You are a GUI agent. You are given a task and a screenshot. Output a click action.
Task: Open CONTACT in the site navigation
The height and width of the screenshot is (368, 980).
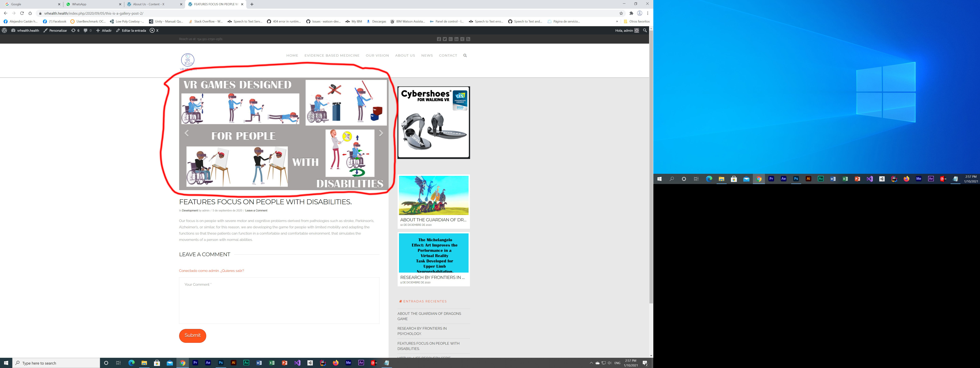click(x=448, y=56)
